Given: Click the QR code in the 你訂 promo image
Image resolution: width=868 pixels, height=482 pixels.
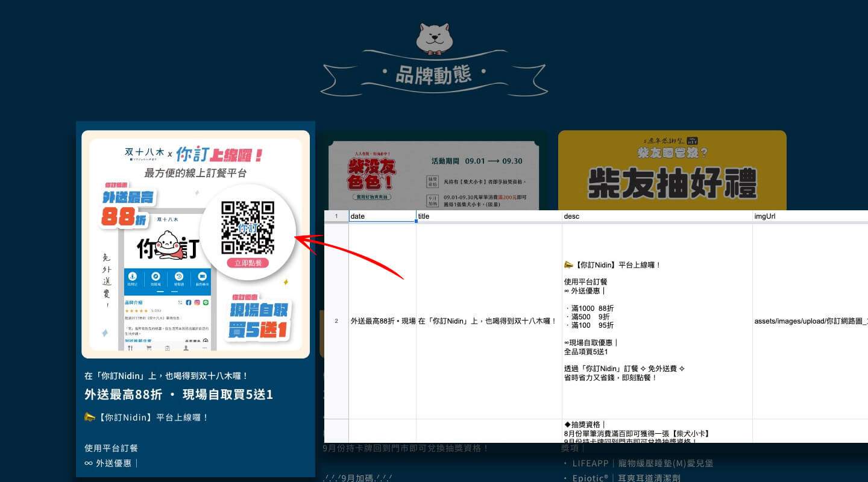Looking at the screenshot, I should tap(248, 227).
